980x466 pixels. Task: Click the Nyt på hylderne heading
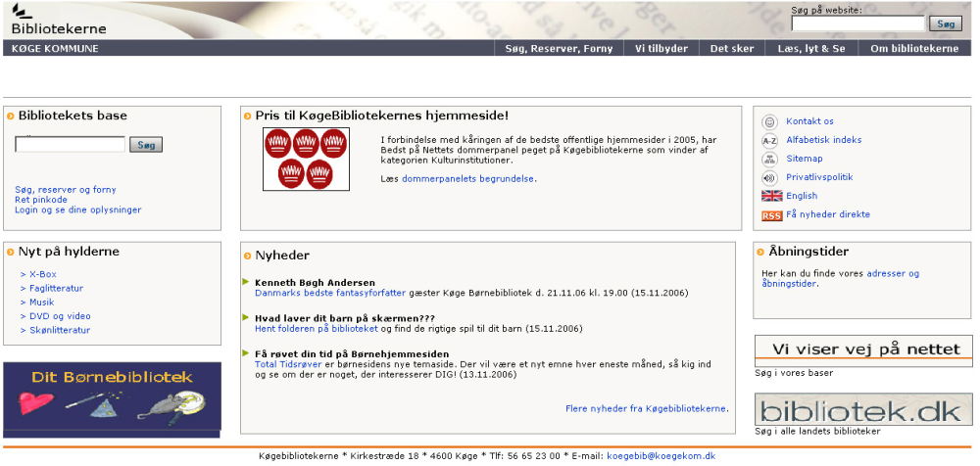coord(69,252)
